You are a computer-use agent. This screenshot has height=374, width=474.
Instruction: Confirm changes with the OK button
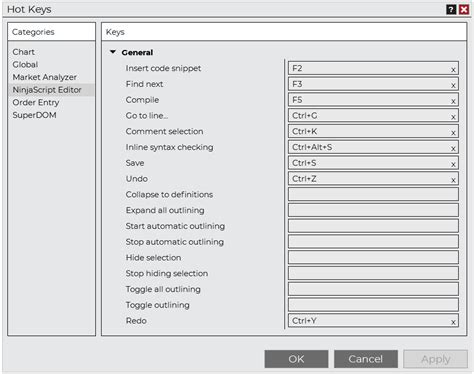296,359
